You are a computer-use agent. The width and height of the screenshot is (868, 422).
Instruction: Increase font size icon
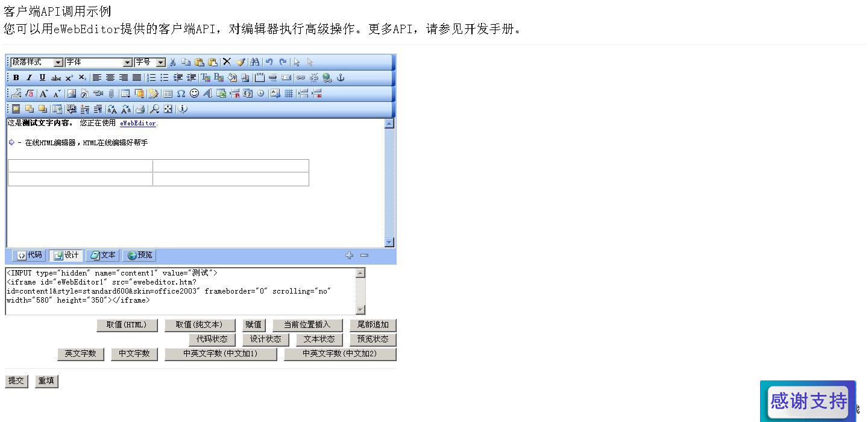pyautogui.click(x=43, y=93)
